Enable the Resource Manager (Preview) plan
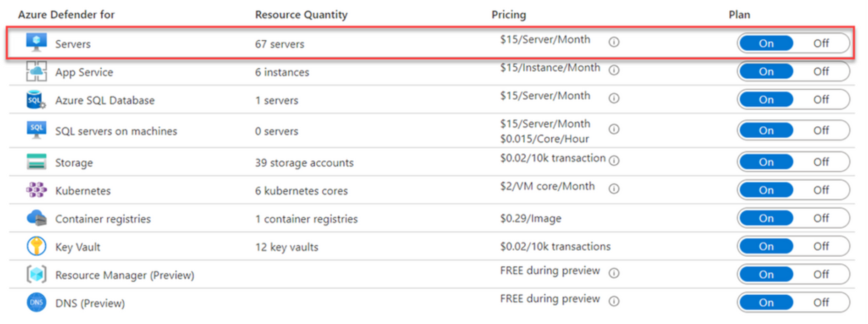 coord(766,275)
